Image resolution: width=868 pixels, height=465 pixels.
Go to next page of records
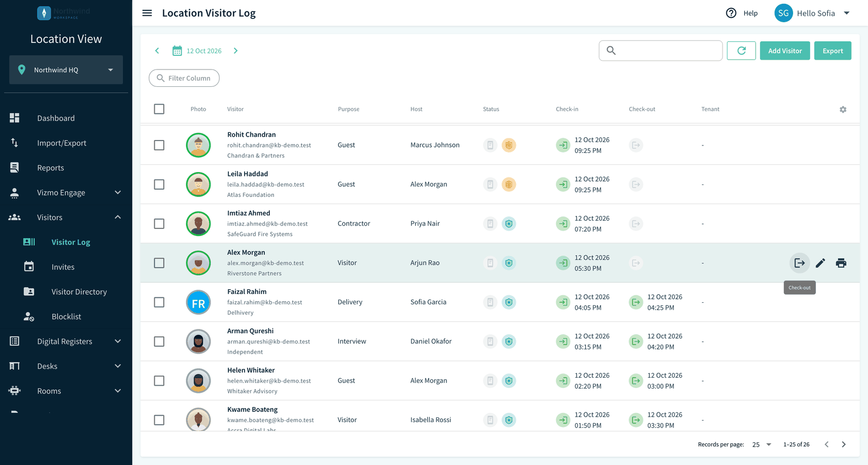[x=844, y=444]
